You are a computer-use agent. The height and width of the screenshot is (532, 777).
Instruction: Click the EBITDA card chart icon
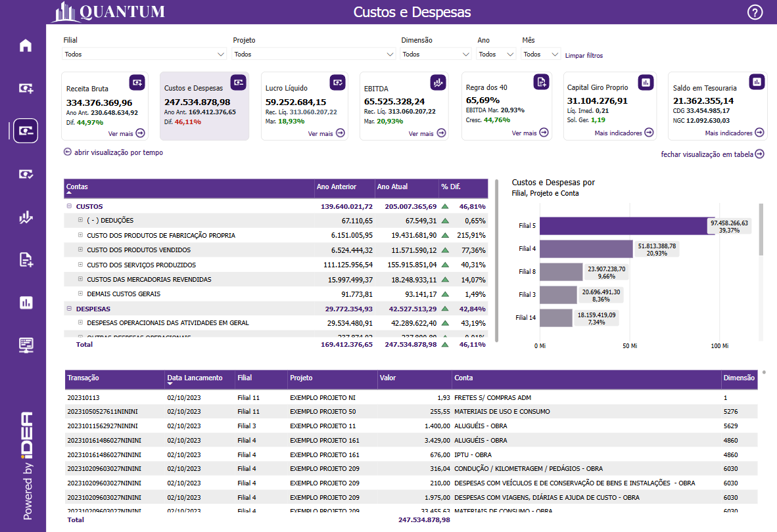(438, 82)
